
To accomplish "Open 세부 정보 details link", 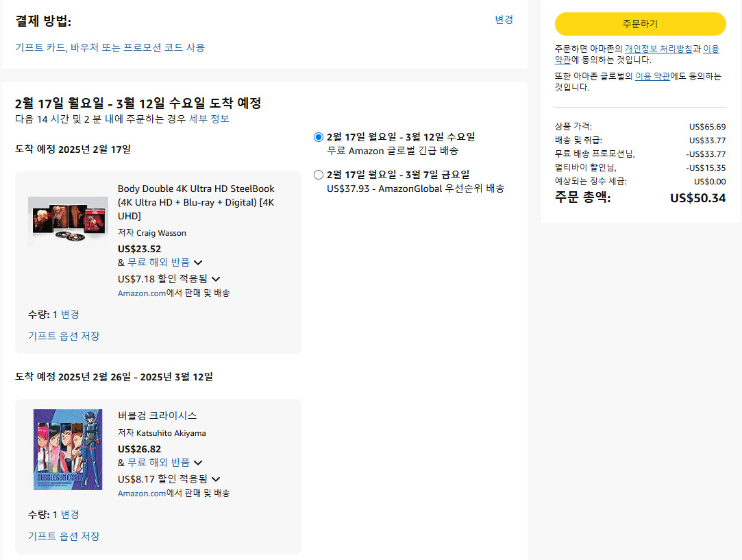I will click(209, 119).
